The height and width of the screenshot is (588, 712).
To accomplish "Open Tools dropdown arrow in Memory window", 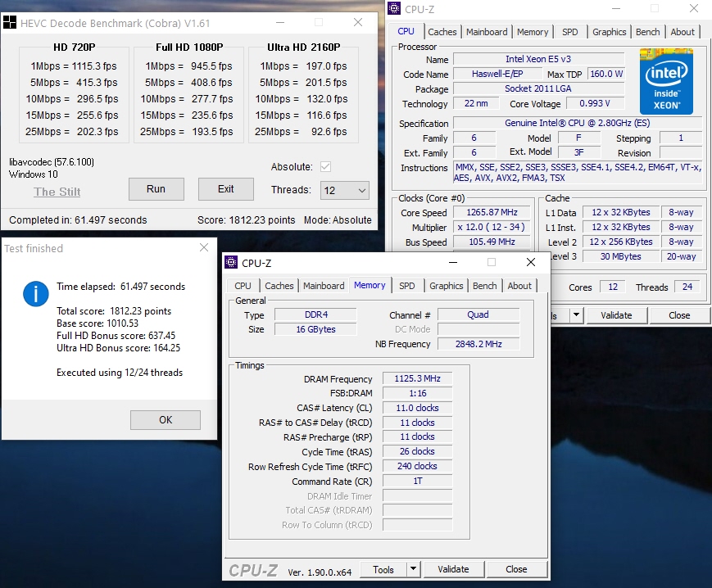I will [413, 569].
